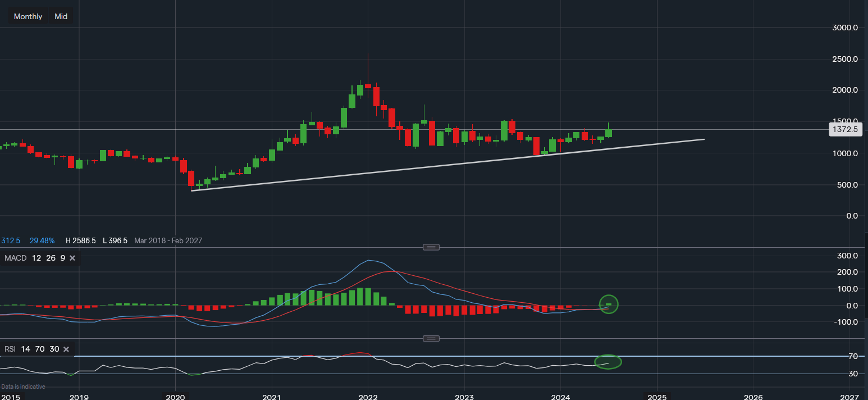
Task: Open the Mid price type dropdown
Action: (x=61, y=16)
